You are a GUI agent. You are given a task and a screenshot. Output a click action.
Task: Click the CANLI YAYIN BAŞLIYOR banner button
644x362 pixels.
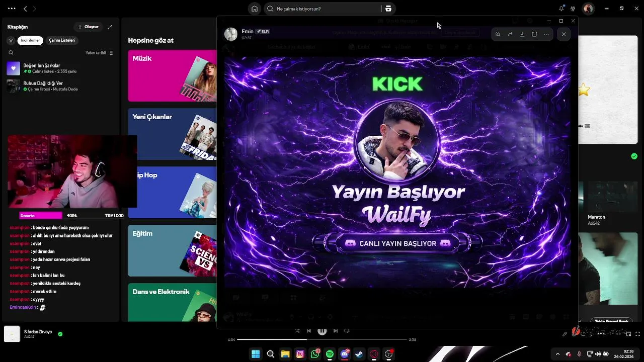(397, 243)
